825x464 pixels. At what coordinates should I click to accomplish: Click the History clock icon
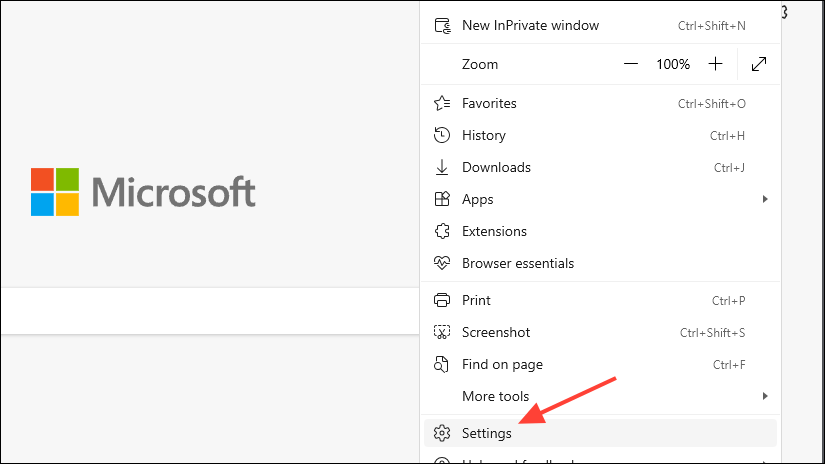click(x=442, y=135)
